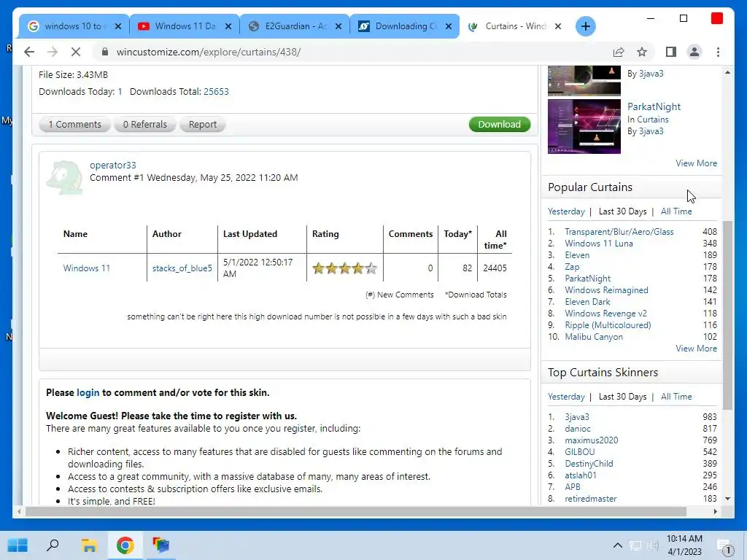Go back using the browser back arrow
This screenshot has width=747, height=560.
coord(29,52)
